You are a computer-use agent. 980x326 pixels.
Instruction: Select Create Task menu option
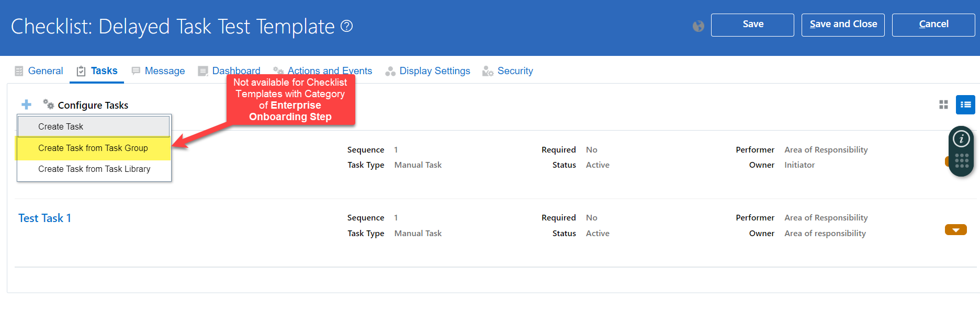pyautogui.click(x=94, y=126)
